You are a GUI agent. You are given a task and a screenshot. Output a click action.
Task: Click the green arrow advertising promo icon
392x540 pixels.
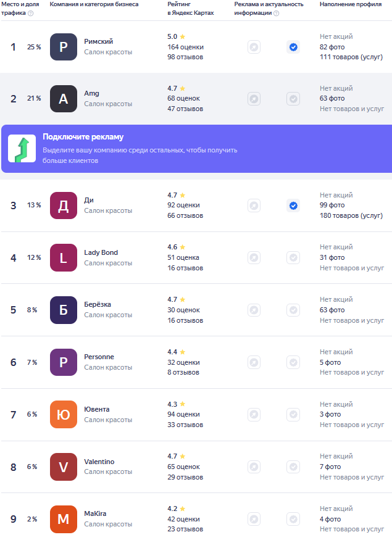(22, 149)
